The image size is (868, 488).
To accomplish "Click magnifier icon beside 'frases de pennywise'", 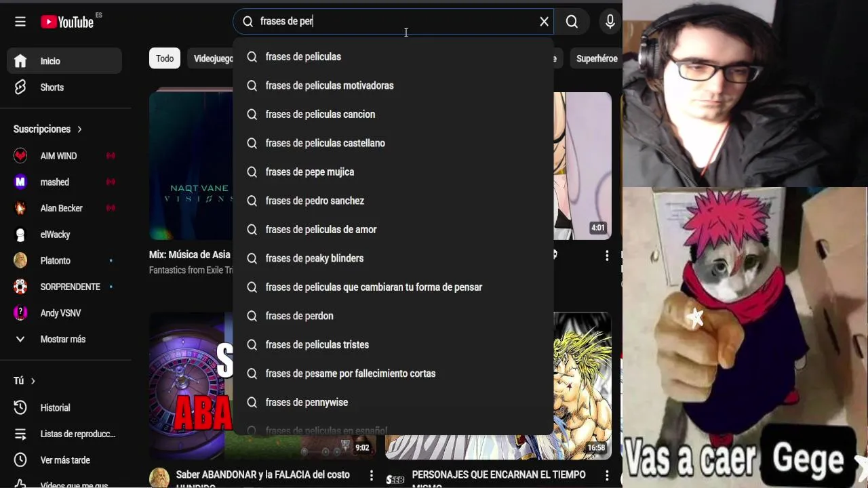I will (x=252, y=403).
